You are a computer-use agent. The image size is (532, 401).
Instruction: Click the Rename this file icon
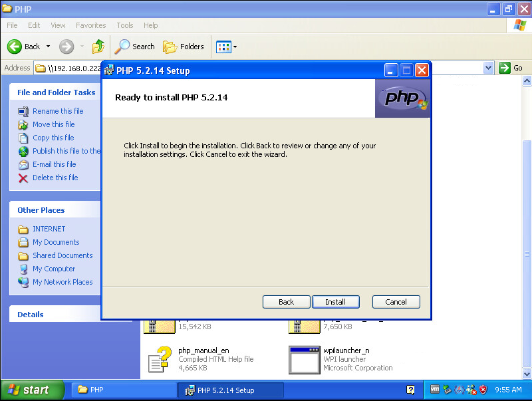(23, 111)
